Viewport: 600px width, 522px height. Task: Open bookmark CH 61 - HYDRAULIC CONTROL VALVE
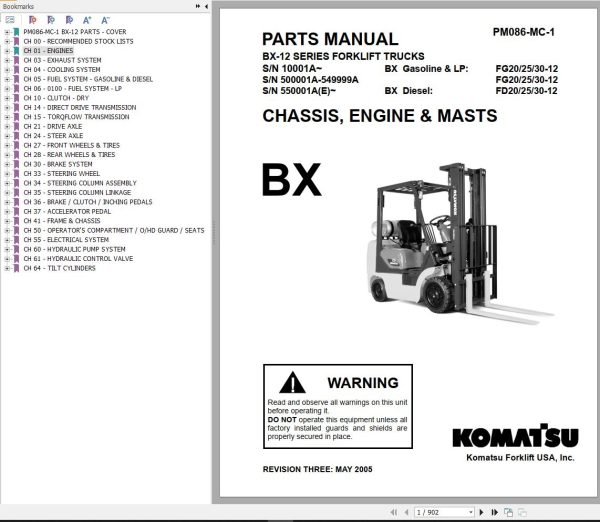78,259
